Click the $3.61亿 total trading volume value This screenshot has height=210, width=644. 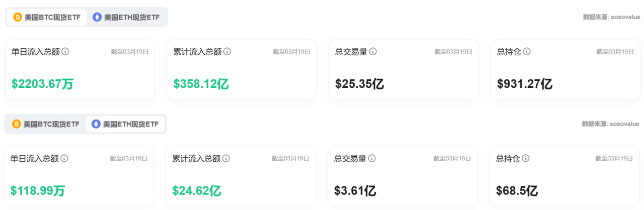(x=355, y=191)
